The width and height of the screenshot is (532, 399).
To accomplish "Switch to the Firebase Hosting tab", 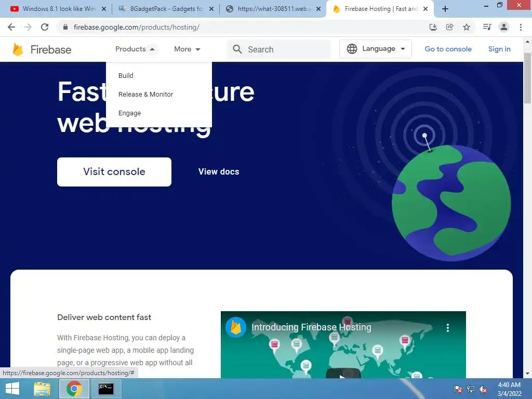I will tap(380, 9).
